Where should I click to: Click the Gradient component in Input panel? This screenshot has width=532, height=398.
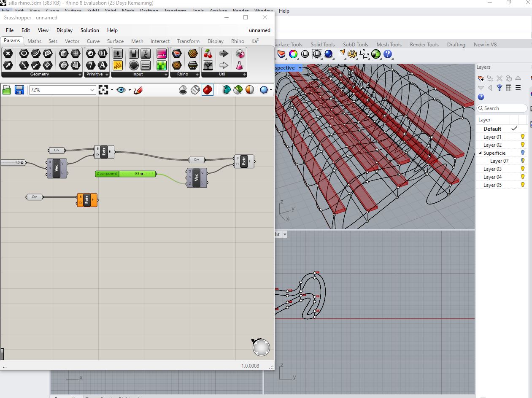[x=161, y=54]
